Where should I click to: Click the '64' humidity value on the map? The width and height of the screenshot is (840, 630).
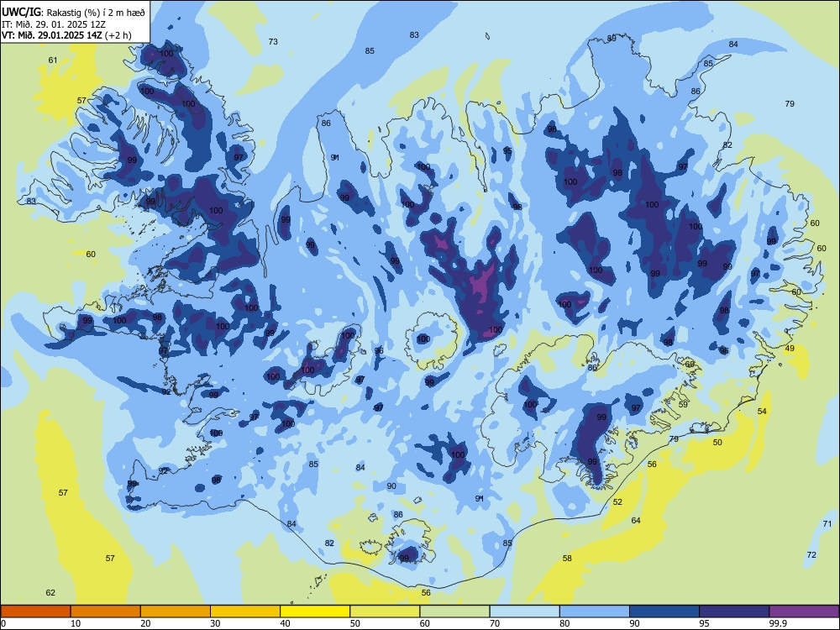[x=636, y=520]
